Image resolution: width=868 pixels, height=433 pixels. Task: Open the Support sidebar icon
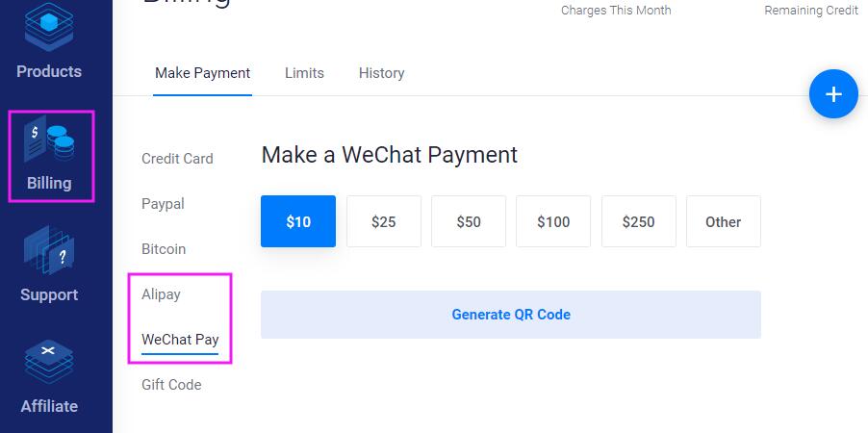(49, 264)
